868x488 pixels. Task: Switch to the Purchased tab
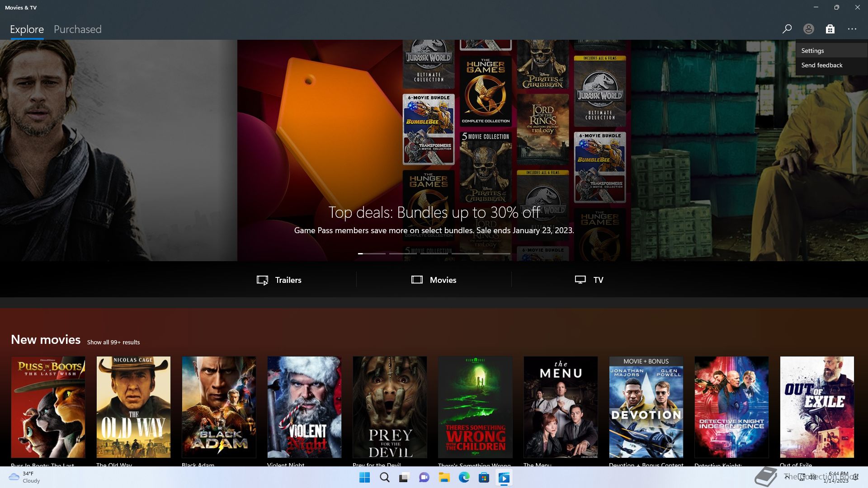point(78,29)
